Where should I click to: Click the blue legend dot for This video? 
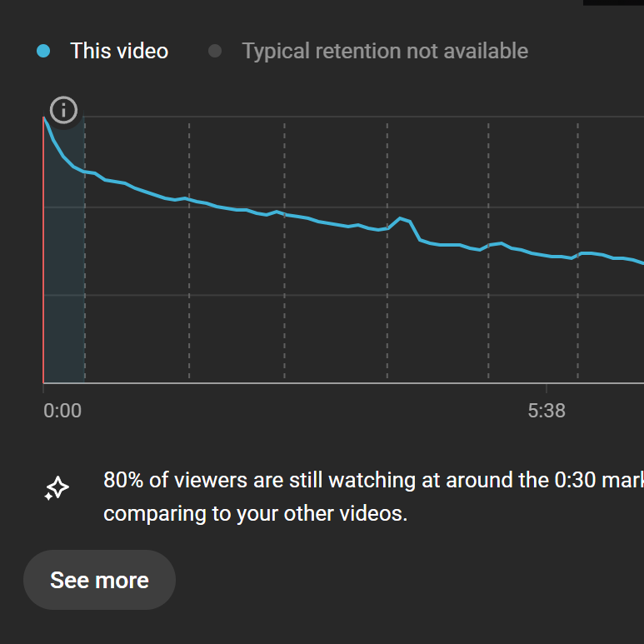tap(43, 52)
